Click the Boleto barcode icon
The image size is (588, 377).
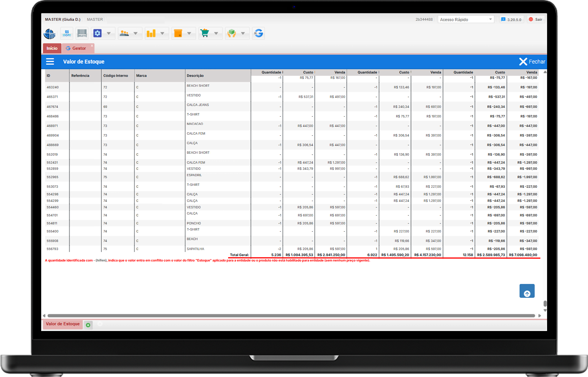click(x=82, y=33)
